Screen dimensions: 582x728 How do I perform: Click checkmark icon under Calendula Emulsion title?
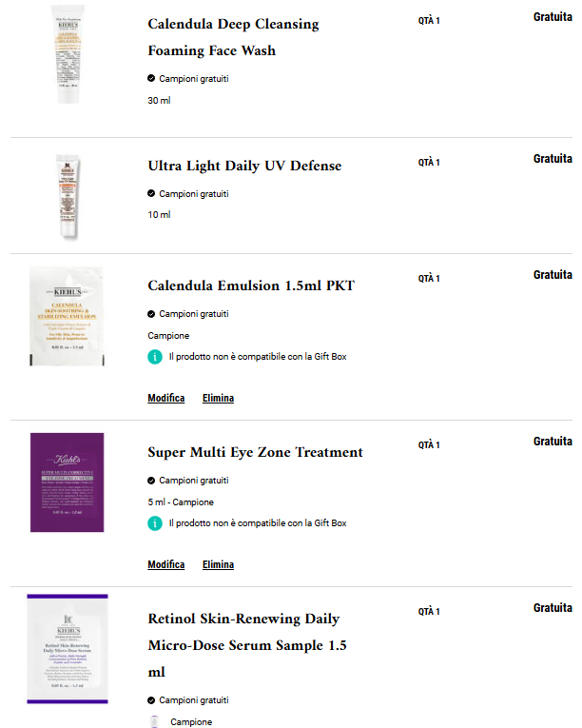pyautogui.click(x=151, y=314)
